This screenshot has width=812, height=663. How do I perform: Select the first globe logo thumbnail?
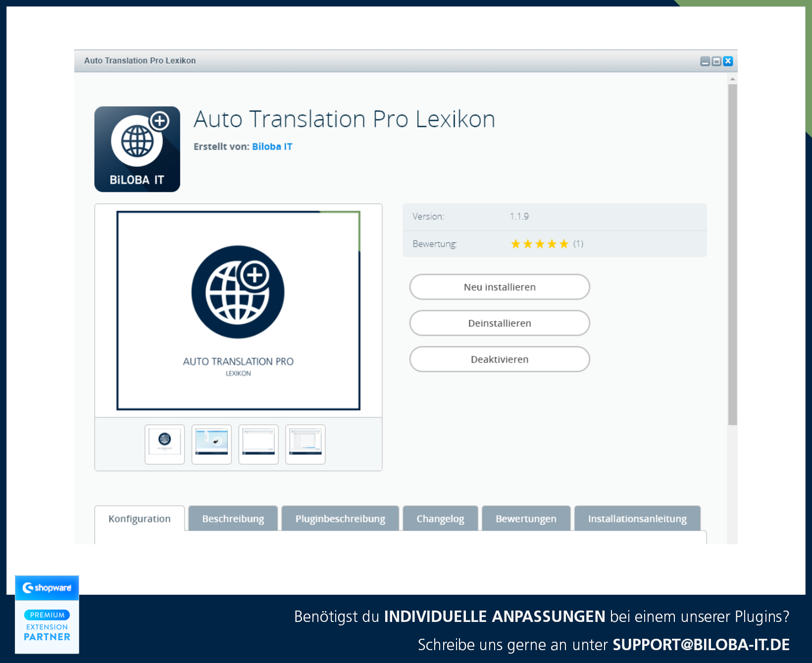(x=165, y=444)
